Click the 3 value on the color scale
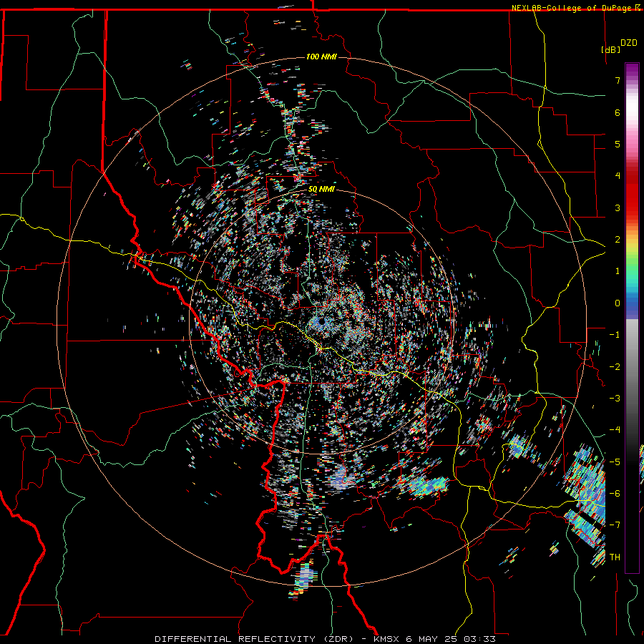644x644 pixels. (x=618, y=208)
